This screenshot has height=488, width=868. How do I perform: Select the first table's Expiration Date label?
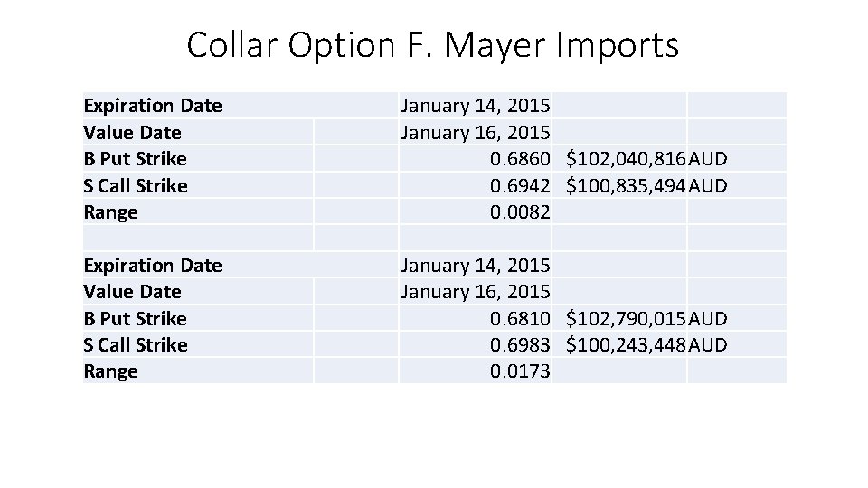[x=152, y=106]
